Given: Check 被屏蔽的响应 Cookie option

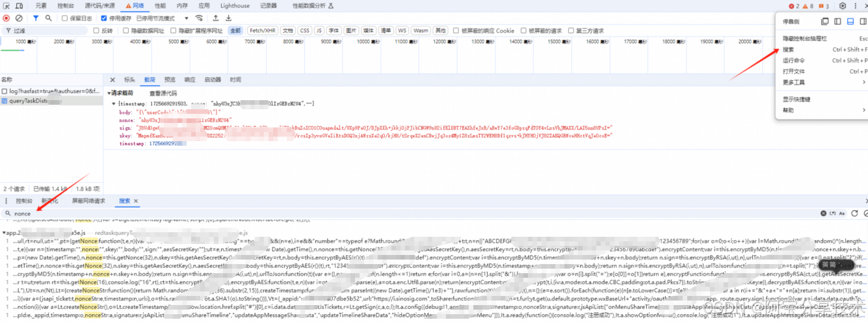Looking at the screenshot, I should click(455, 31).
